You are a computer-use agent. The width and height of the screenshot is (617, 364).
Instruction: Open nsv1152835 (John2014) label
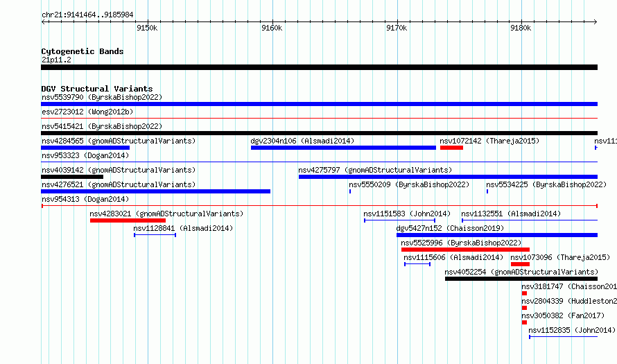point(572,330)
